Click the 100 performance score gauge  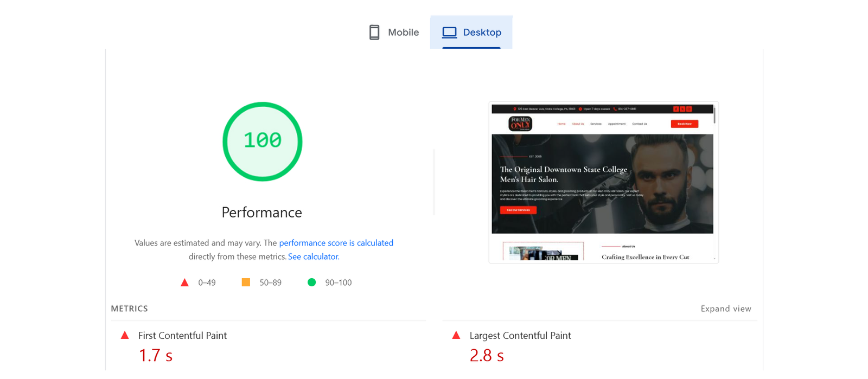pos(262,142)
